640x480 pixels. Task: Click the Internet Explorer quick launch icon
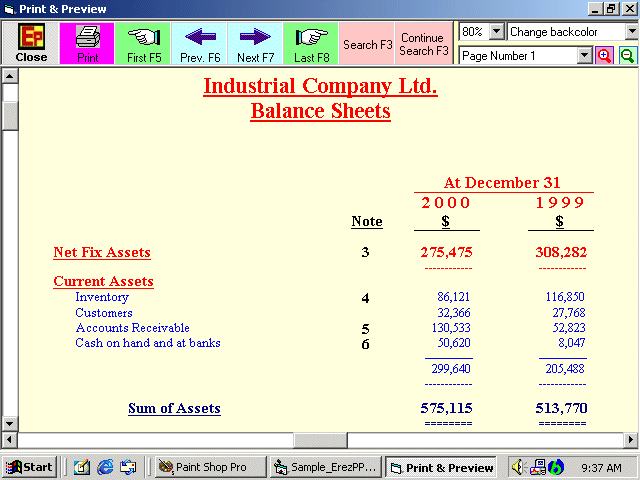tap(105, 467)
